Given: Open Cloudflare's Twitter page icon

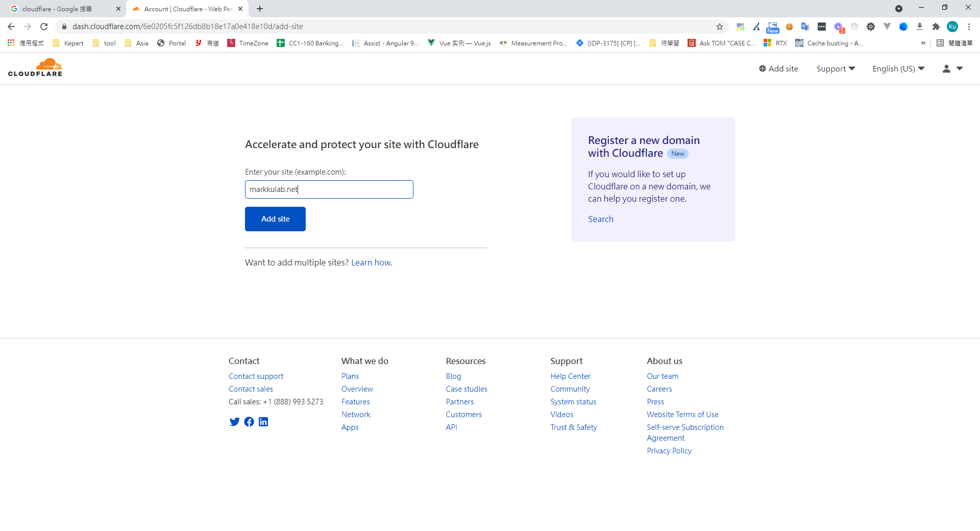Looking at the screenshot, I should point(234,422).
